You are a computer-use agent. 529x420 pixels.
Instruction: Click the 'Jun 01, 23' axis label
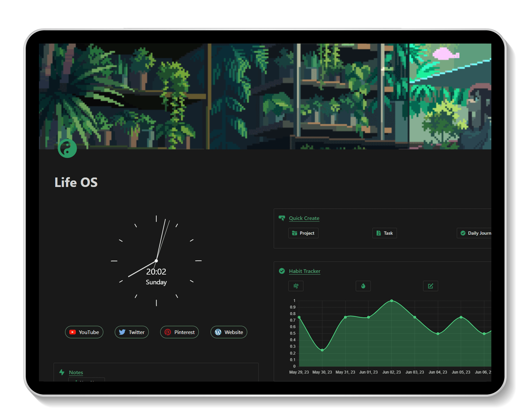[368, 372]
